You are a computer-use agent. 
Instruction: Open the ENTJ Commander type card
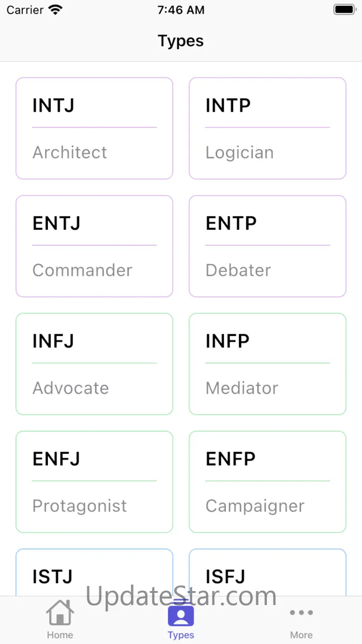(x=94, y=246)
